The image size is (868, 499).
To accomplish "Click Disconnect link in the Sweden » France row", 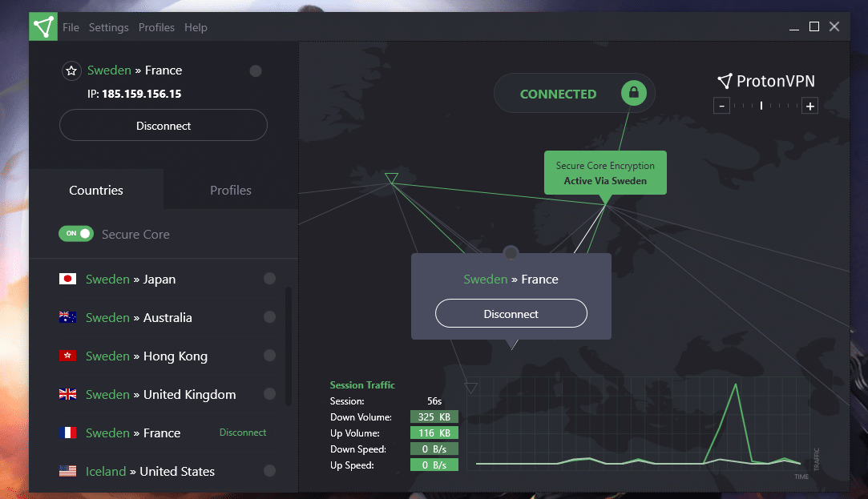I will [x=243, y=432].
